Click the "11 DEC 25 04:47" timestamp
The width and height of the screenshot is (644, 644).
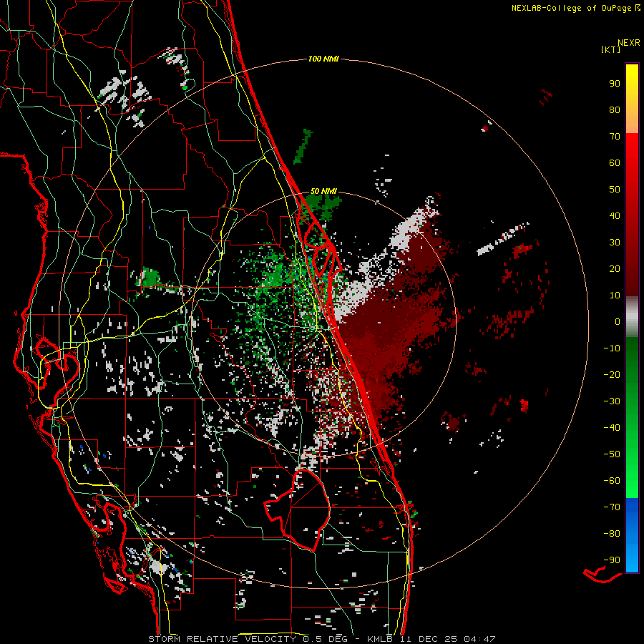(x=447, y=639)
